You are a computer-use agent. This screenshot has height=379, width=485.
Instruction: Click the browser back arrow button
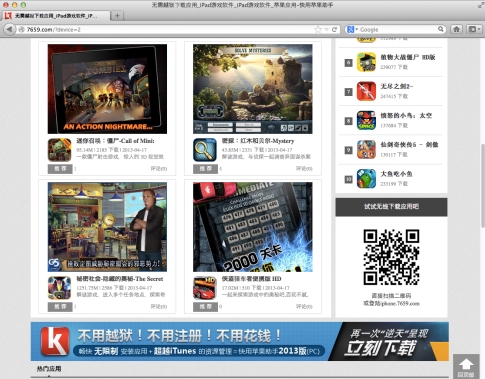tap(9, 29)
